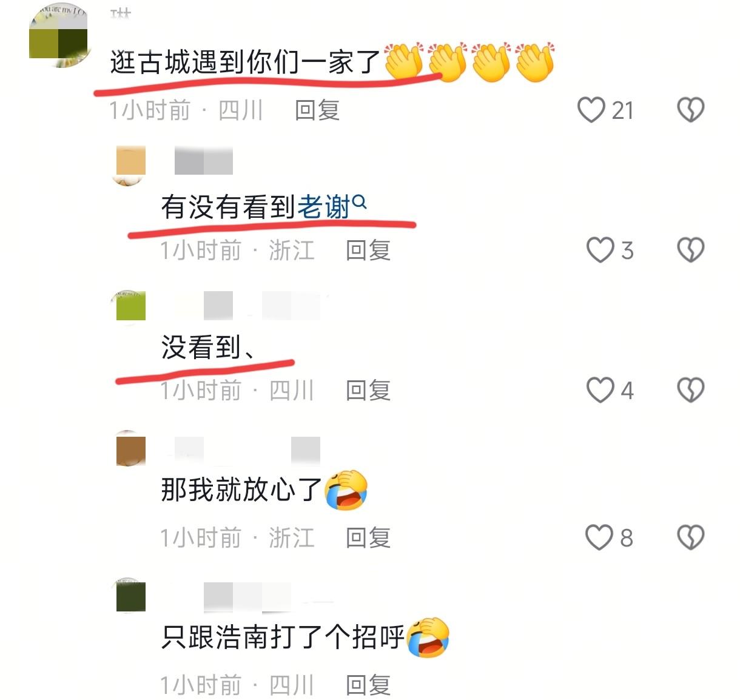The image size is (740, 700).
Task: Tap the search magnifier beside 老谢
Action: click(x=360, y=202)
